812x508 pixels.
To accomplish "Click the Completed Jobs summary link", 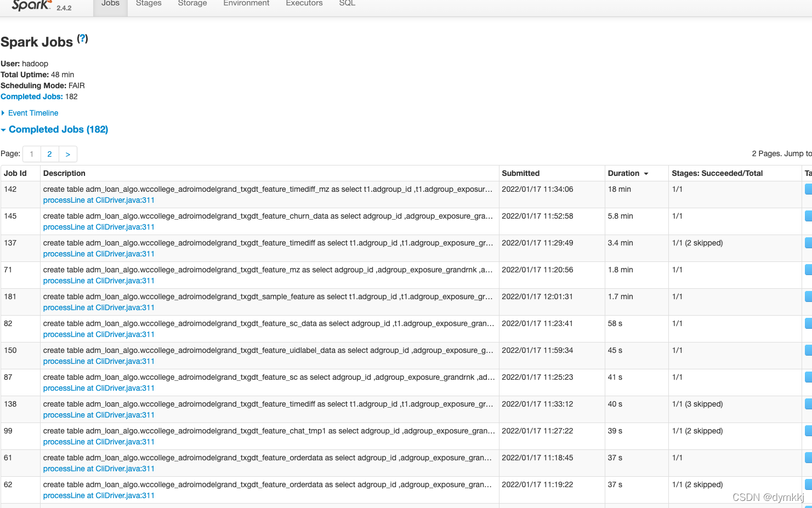I will point(32,96).
